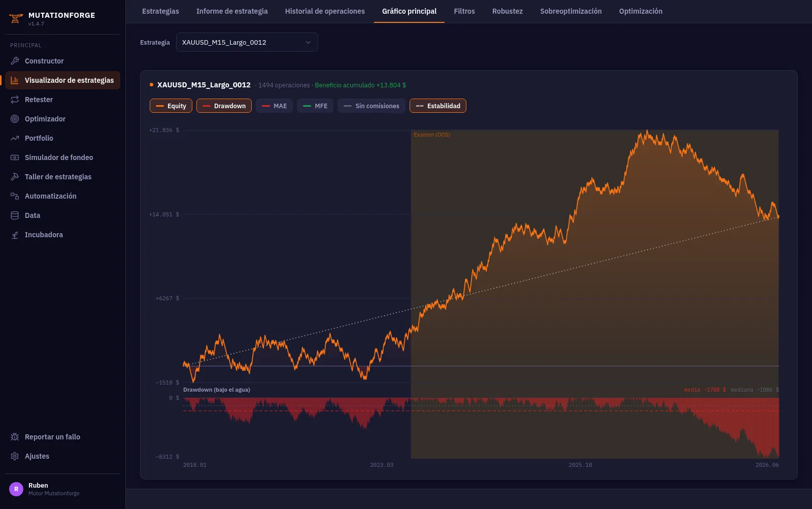Open Constructor via its wrench icon

click(15, 61)
